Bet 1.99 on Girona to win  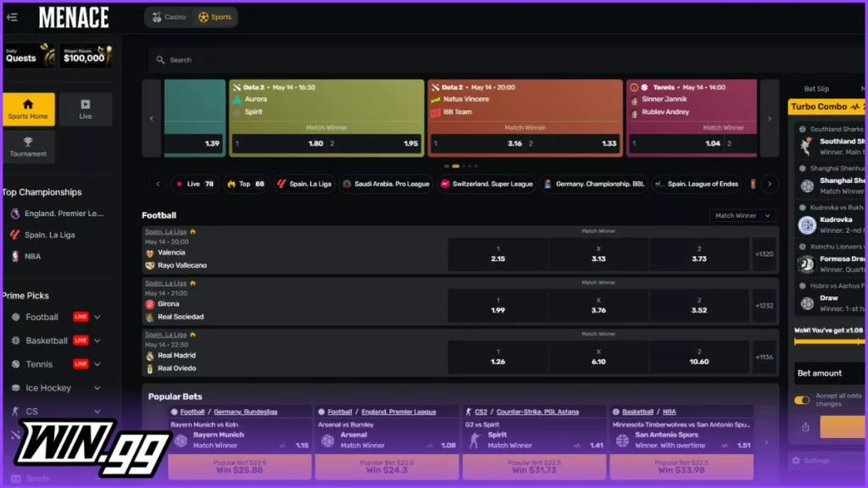[498, 306]
